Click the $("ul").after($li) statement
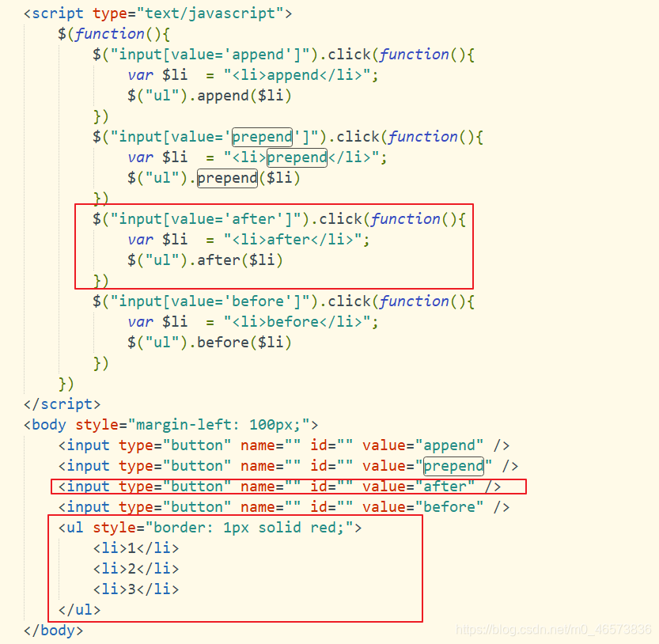659x644 pixels. tap(205, 260)
